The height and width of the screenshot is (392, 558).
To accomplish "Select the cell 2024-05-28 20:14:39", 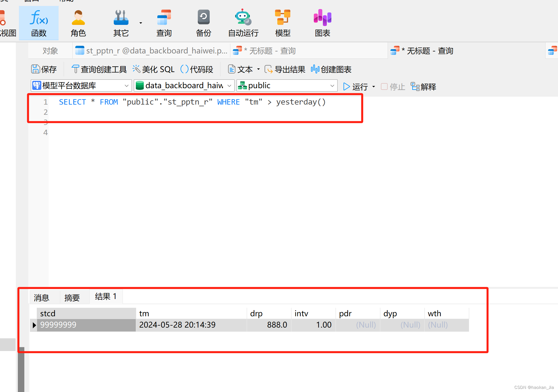I will (x=191, y=325).
